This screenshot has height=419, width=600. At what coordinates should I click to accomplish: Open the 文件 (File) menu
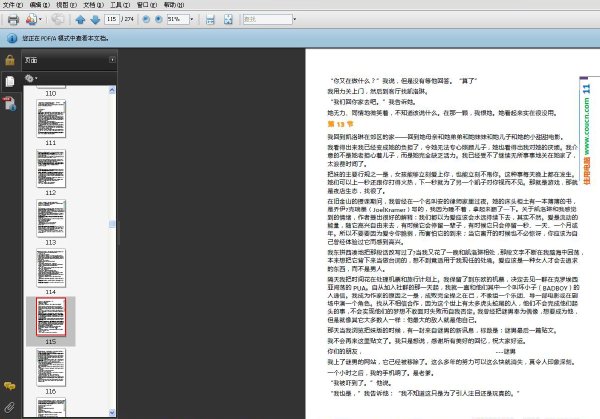13,5
